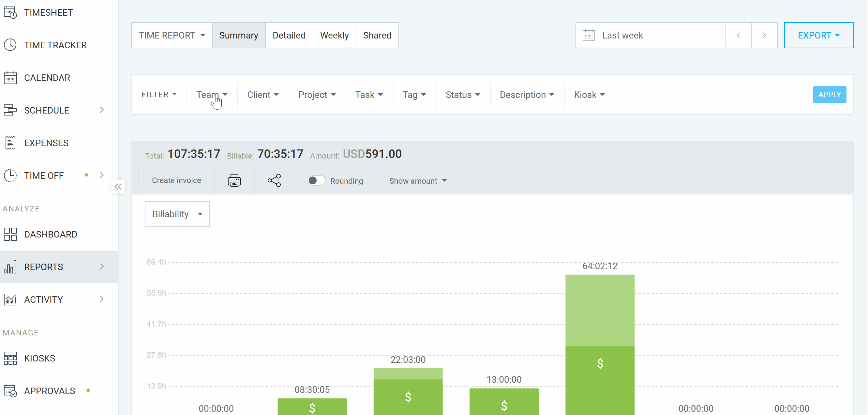This screenshot has height=415, width=868.
Task: Click the Approvals sidebar icon
Action: click(x=10, y=391)
